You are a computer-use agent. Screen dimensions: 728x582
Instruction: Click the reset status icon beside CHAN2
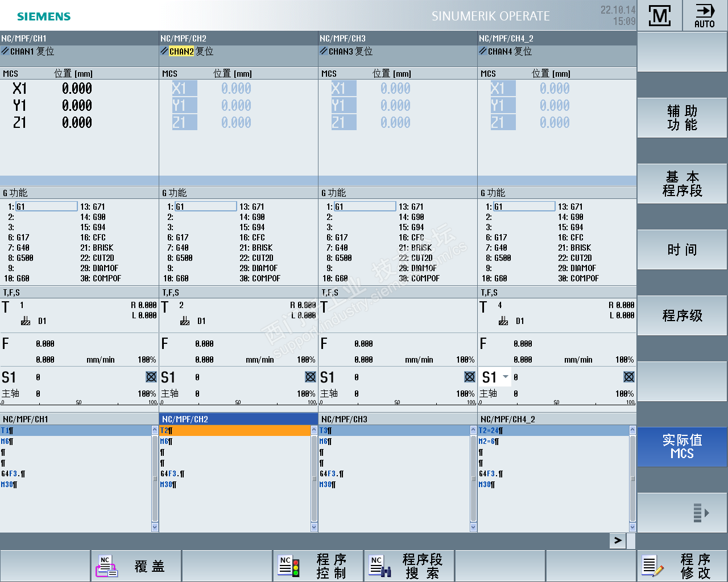164,51
